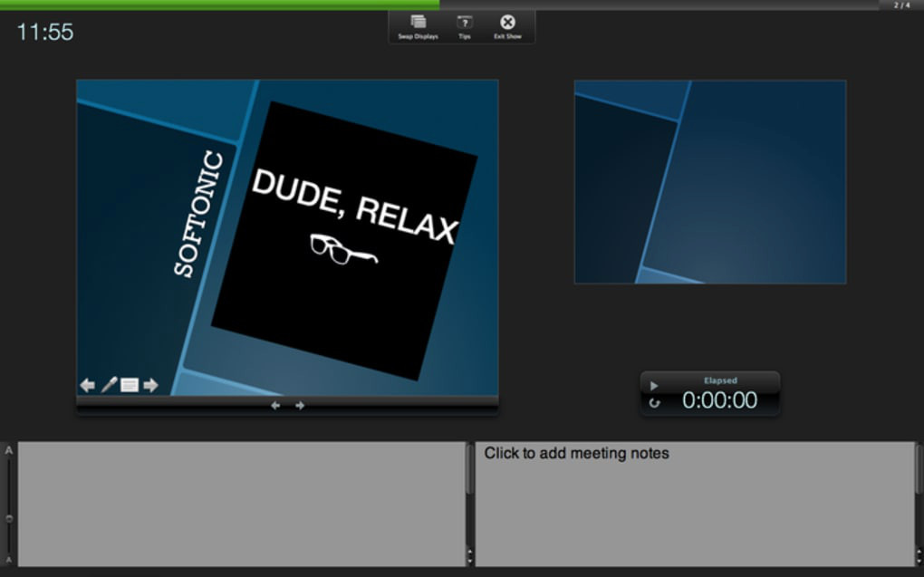The width and height of the screenshot is (924, 577).
Task: Click the 0:00:00 elapsed time display
Action: (x=719, y=400)
